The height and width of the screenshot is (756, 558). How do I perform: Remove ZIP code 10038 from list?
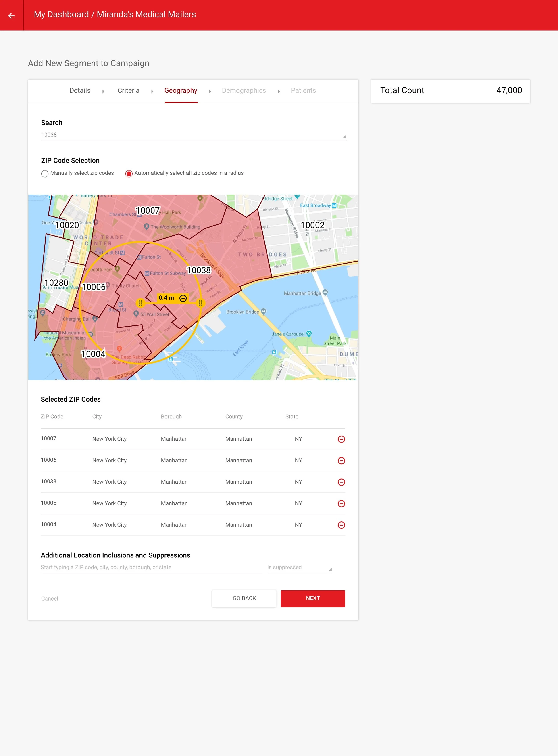point(341,482)
